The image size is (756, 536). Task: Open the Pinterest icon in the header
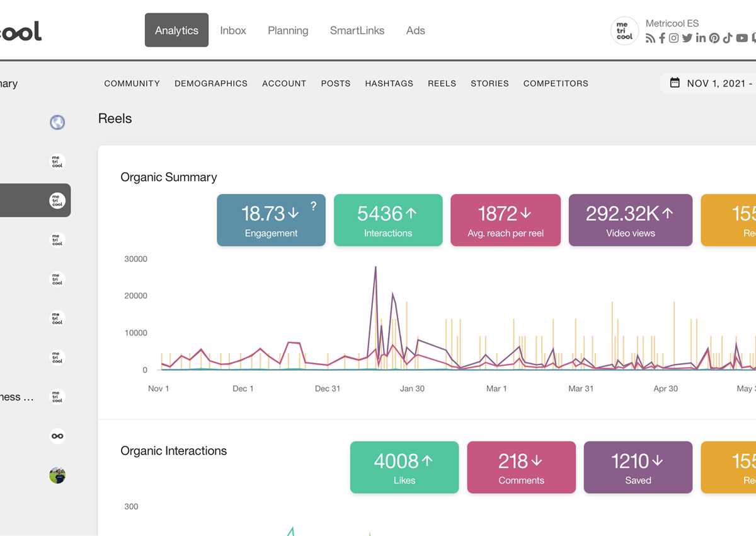pyautogui.click(x=714, y=38)
